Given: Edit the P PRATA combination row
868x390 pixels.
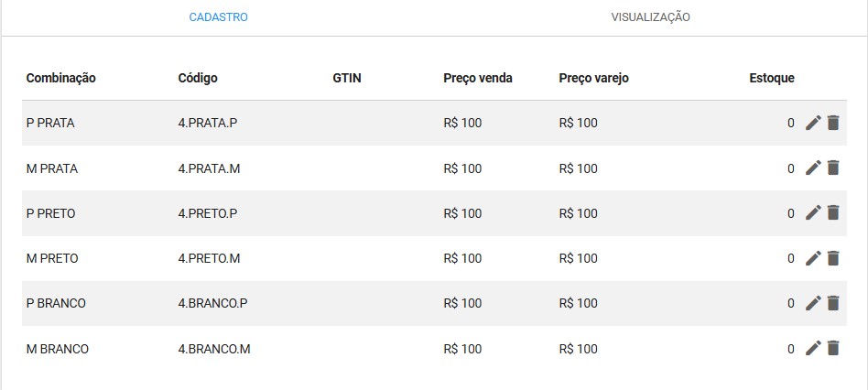Looking at the screenshot, I should point(813,123).
